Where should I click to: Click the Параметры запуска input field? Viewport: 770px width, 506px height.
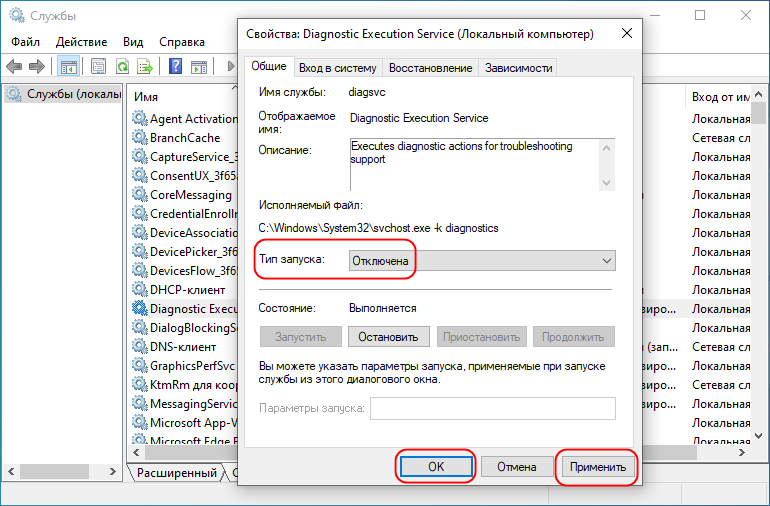point(493,408)
